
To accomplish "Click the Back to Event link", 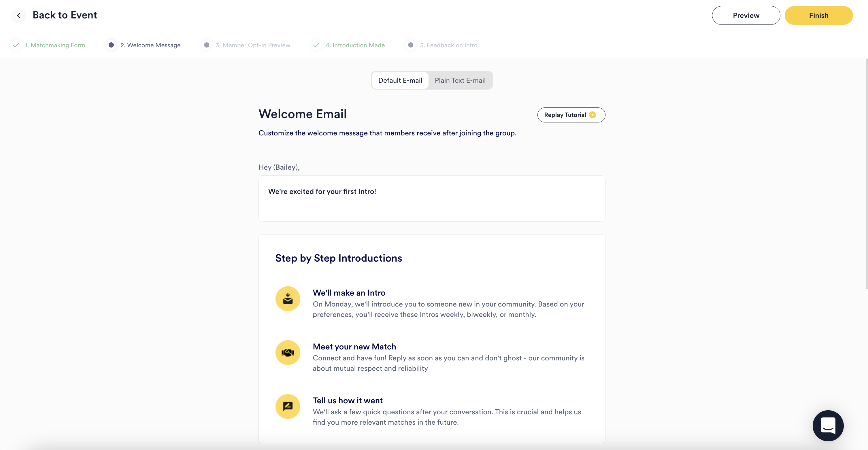I will tap(65, 15).
